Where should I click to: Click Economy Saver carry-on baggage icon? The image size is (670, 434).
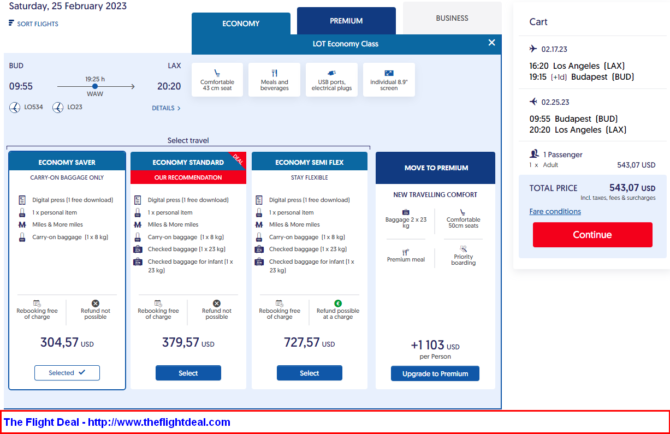tap(22, 237)
